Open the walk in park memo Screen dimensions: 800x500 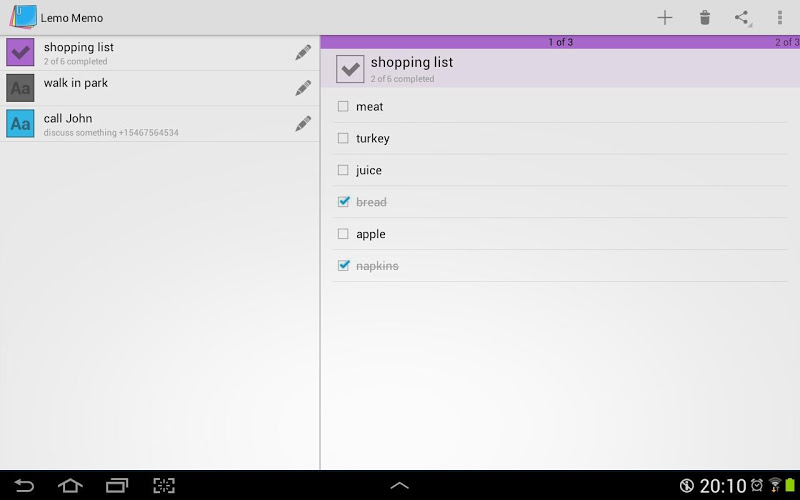pos(160,88)
